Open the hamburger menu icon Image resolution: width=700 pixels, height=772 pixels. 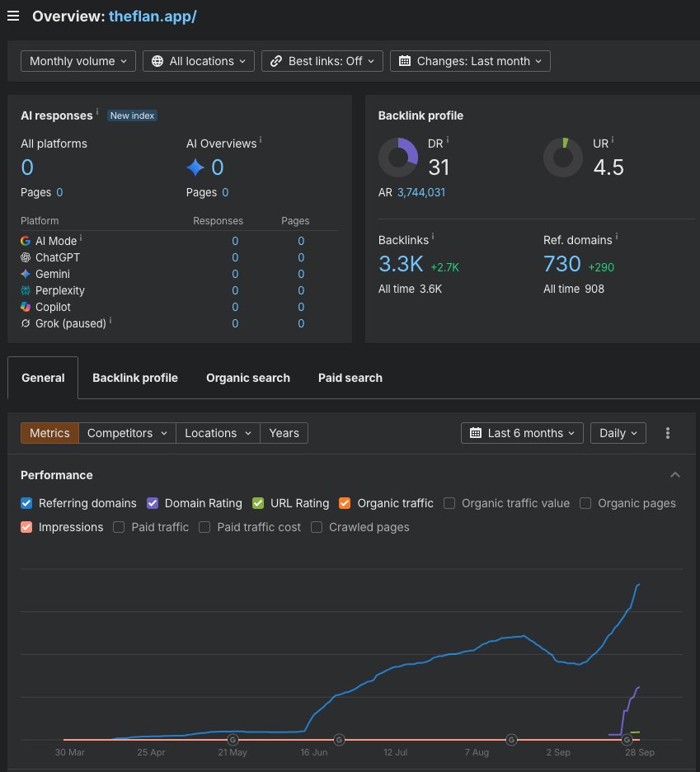point(13,16)
